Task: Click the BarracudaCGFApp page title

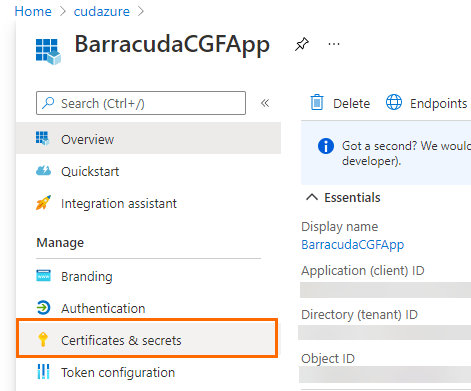Action: coord(172,45)
